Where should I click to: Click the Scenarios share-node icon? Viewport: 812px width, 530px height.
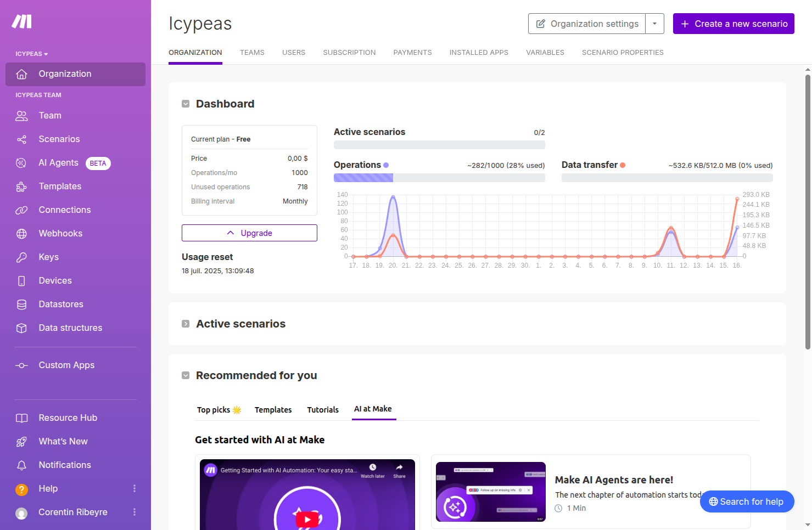21,139
